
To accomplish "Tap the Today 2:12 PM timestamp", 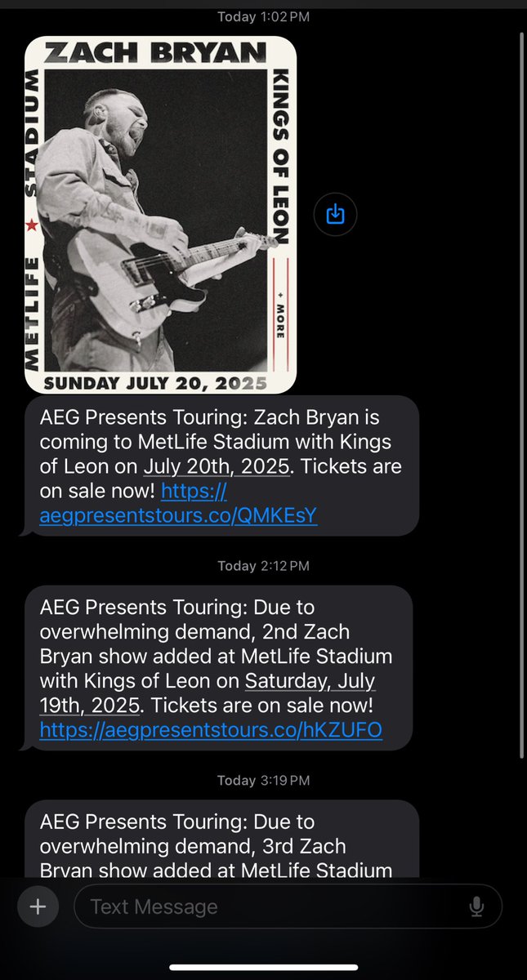I will [264, 565].
